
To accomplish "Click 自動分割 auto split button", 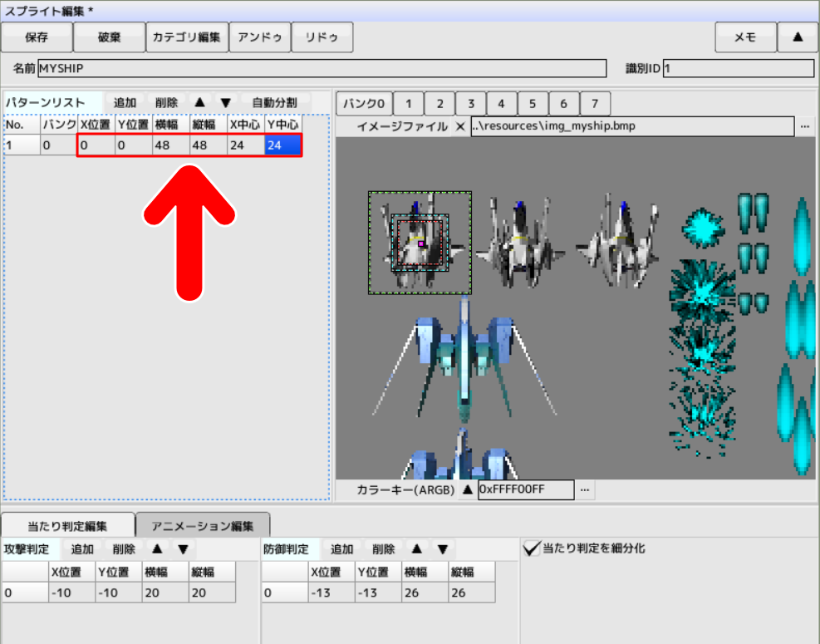I will pyautogui.click(x=274, y=102).
